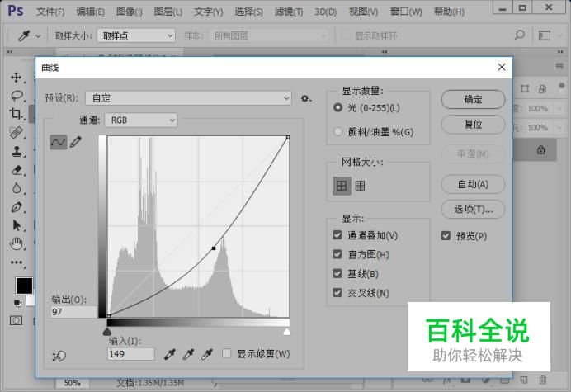Open the 图像(I) menu
The image size is (571, 392).
pyautogui.click(x=130, y=12)
